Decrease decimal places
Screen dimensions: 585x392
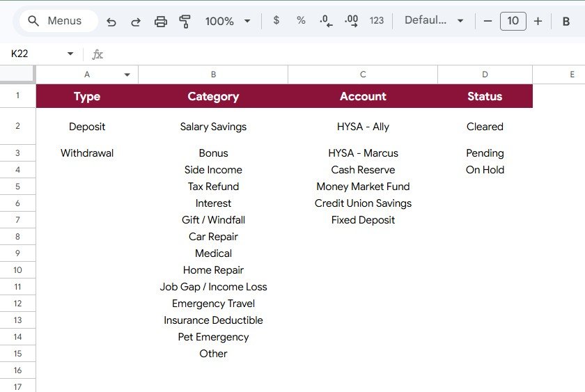click(x=326, y=21)
